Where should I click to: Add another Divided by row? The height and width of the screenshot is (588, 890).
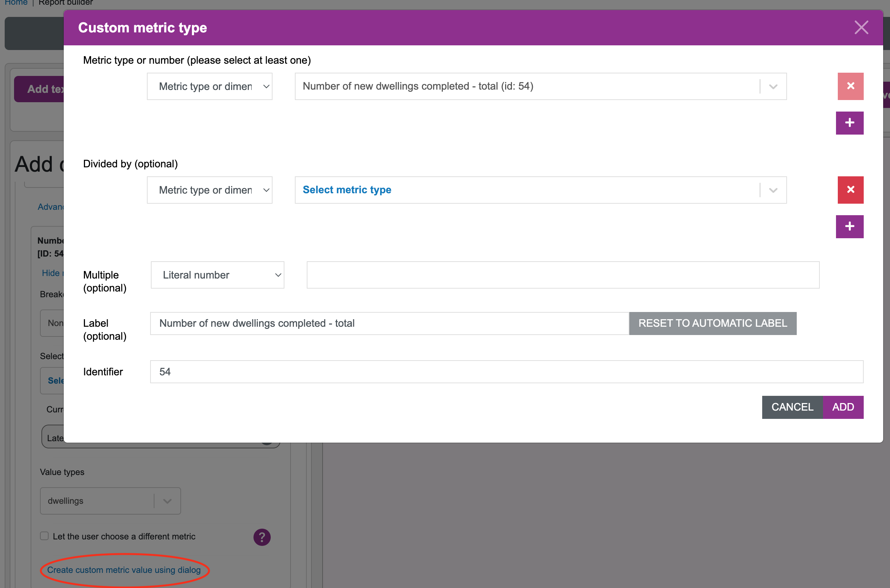pyautogui.click(x=849, y=226)
